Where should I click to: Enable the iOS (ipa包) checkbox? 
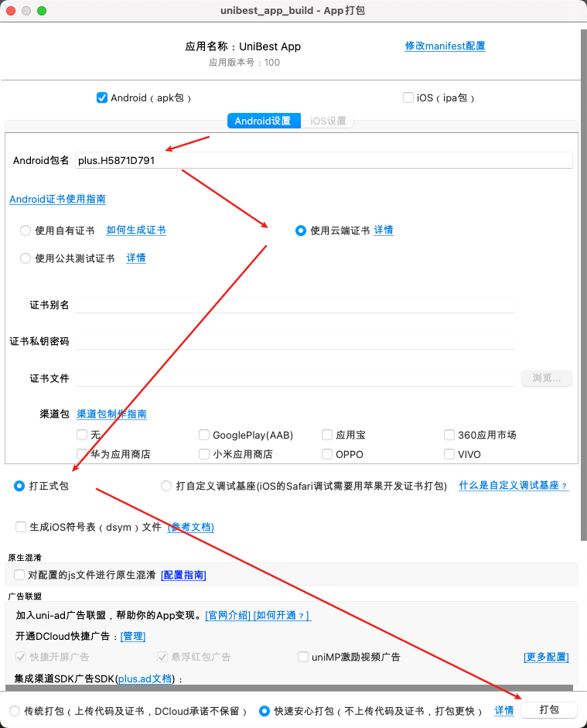(x=408, y=97)
